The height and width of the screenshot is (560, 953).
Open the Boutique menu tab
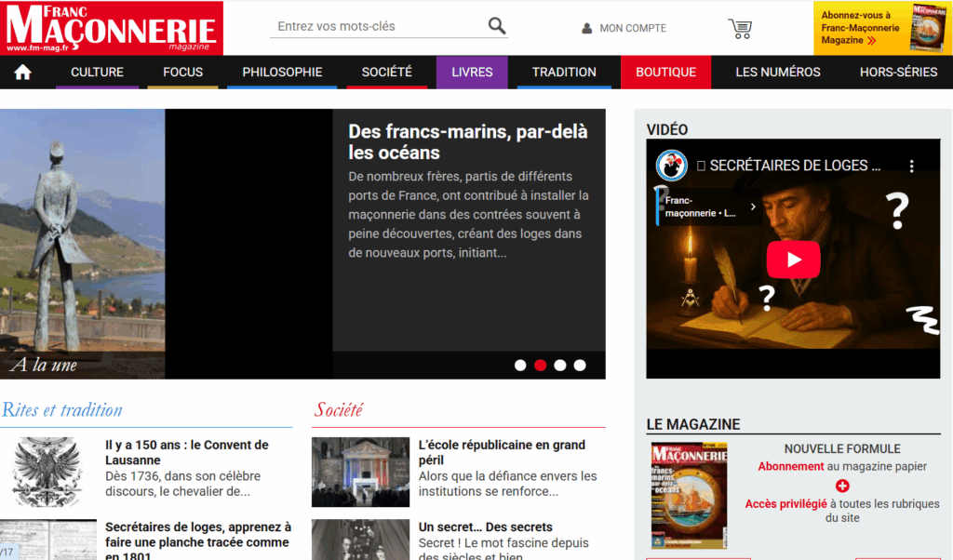click(665, 73)
